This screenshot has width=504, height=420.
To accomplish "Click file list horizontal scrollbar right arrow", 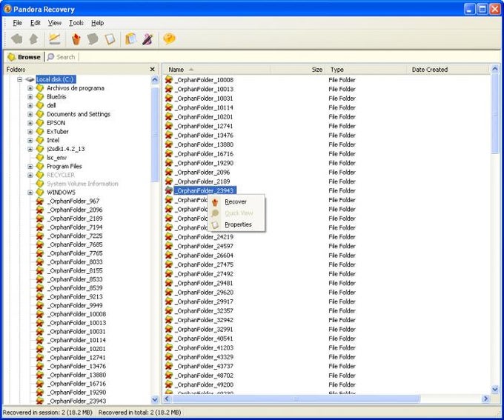I will 485,399.
